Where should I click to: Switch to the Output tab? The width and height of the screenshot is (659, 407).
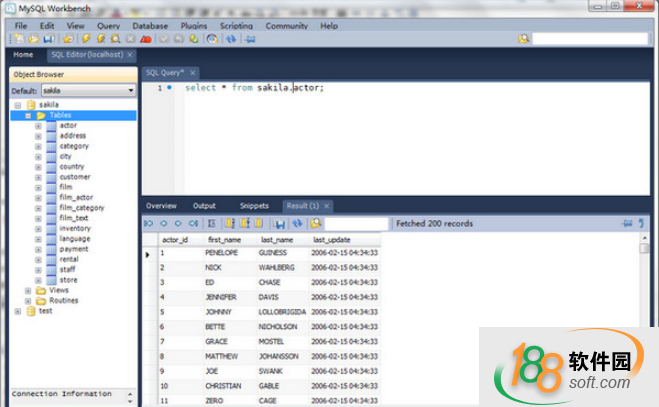(204, 206)
